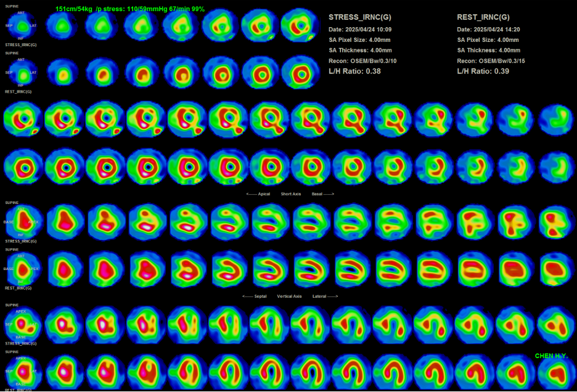Select the Vertical Axis label

point(289,296)
